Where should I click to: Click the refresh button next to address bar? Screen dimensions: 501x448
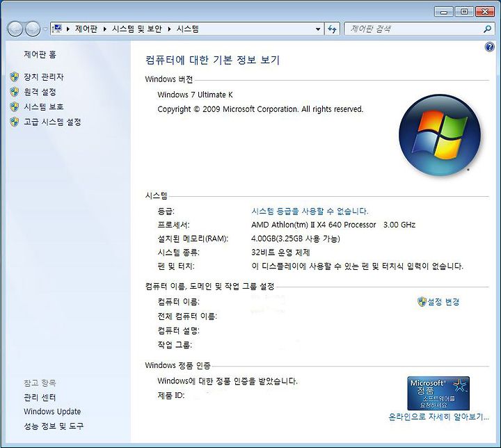(333, 29)
